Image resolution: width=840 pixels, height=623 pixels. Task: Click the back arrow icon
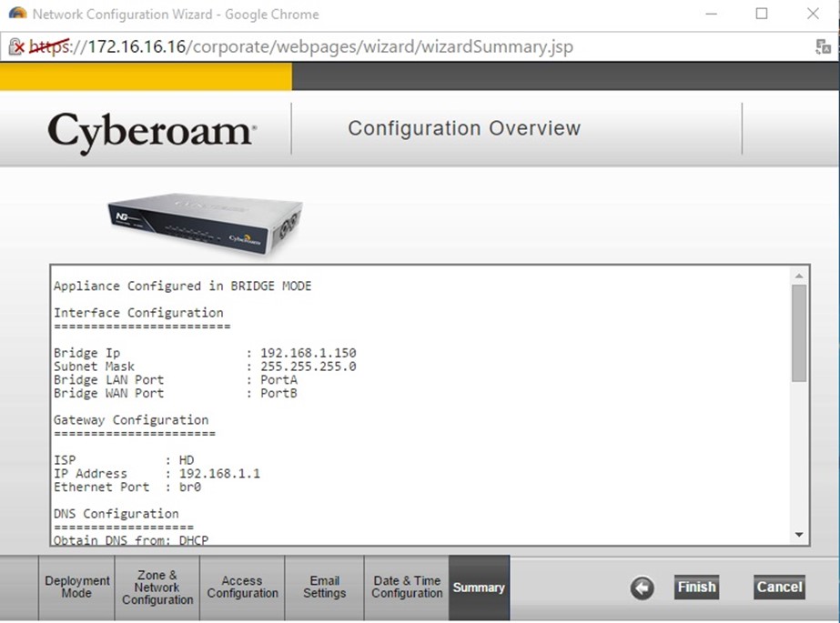642,588
